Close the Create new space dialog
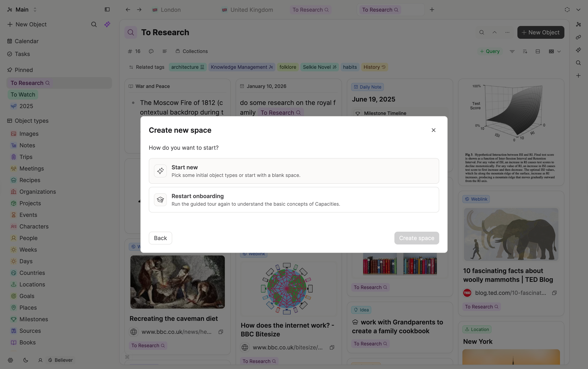 (433, 130)
